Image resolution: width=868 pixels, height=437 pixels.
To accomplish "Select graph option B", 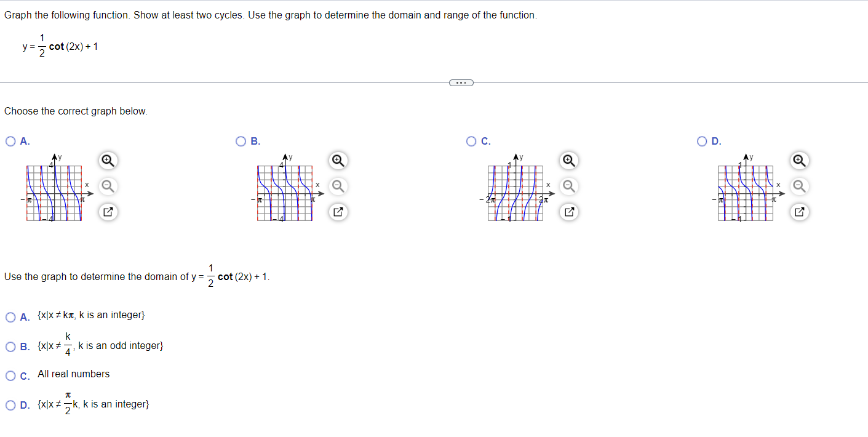I will [x=240, y=141].
